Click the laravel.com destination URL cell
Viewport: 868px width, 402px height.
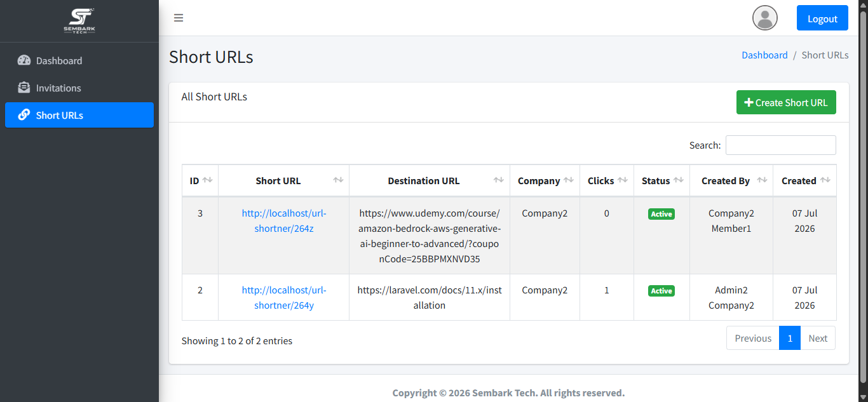[x=430, y=298]
